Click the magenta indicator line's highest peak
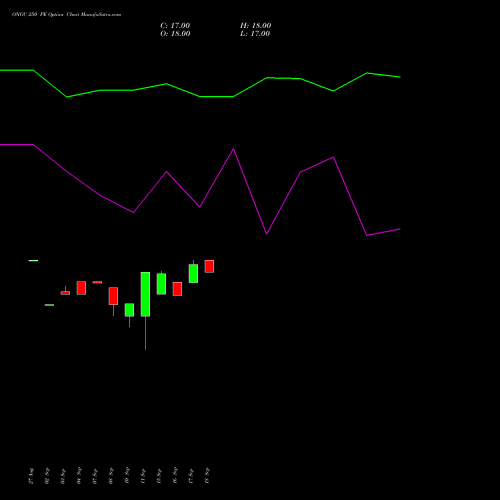This screenshot has height=500, width=500. tap(233, 149)
